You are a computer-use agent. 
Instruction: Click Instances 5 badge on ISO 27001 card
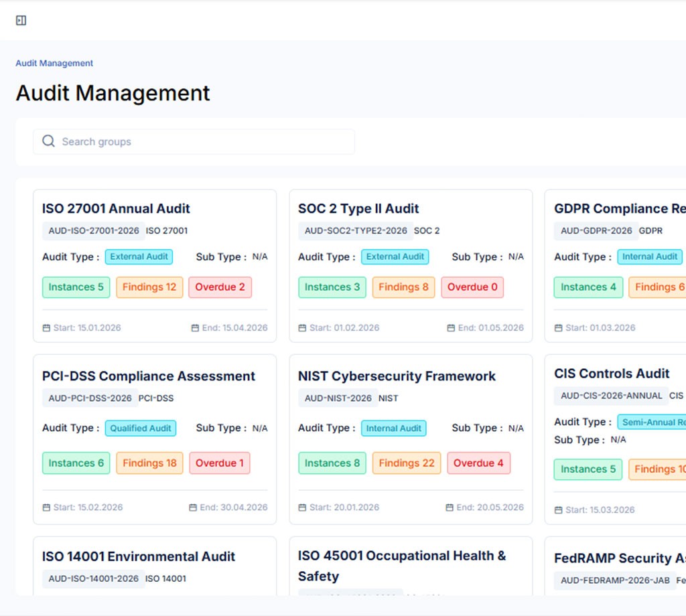[76, 287]
